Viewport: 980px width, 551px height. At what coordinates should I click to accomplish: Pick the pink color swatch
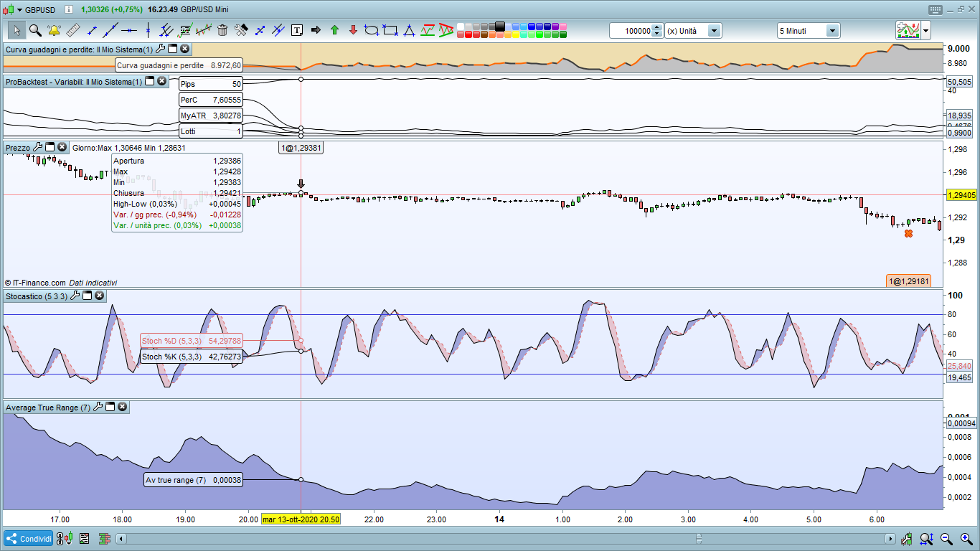(x=562, y=27)
